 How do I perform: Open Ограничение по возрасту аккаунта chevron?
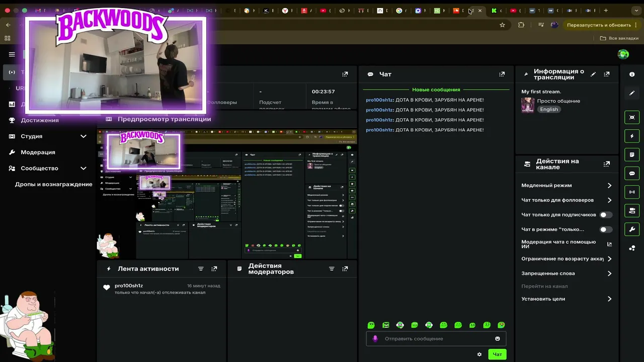click(x=609, y=259)
